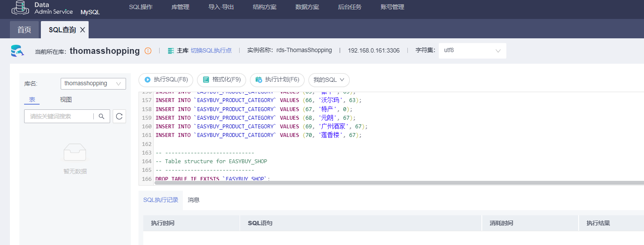The image size is (644, 245).
Task: Click editor line with '广州酒家' insert
Action: point(262,126)
